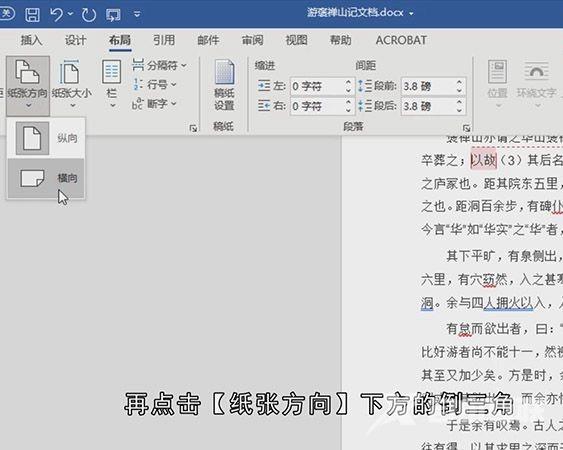Click the text 其下平旷，有泉侧出

tap(501, 256)
